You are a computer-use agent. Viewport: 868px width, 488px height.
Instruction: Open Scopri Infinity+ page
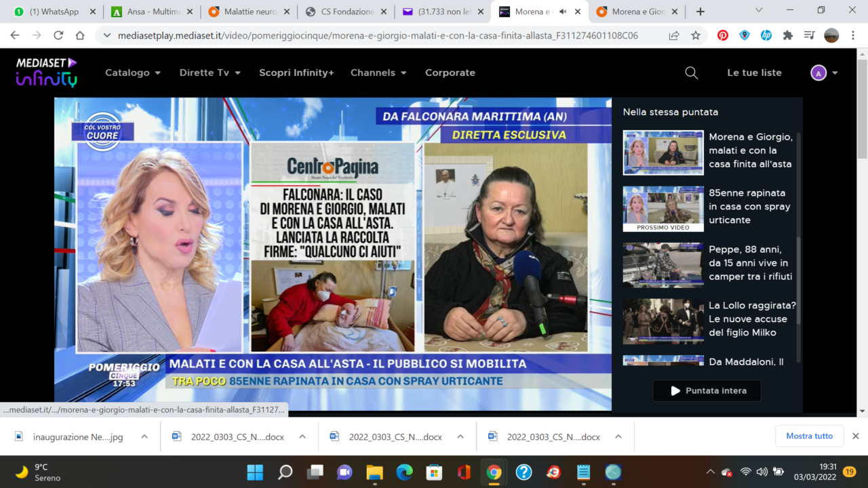tap(296, 73)
